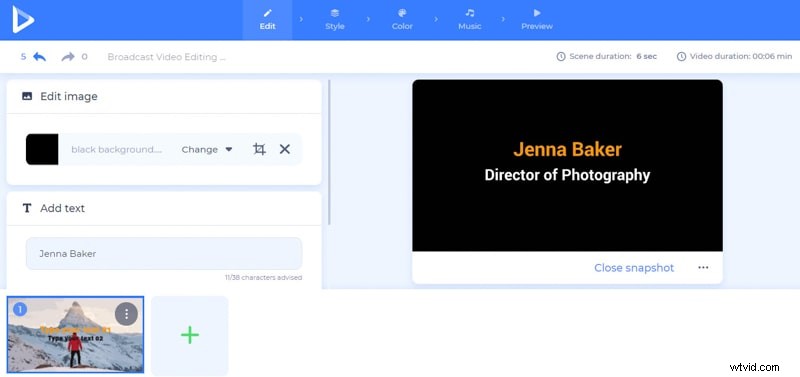Click the Scene duration clock icon
Screen dimensions: 800x377
561,57
